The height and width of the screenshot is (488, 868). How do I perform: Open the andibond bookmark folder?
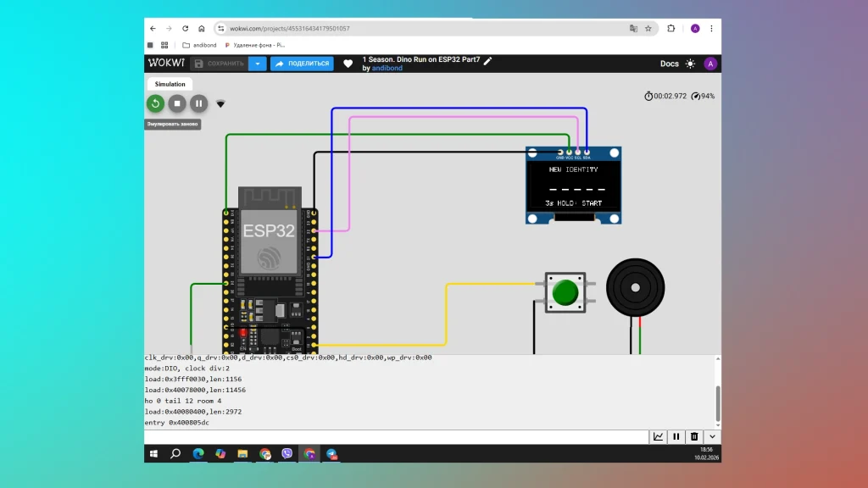coord(199,45)
